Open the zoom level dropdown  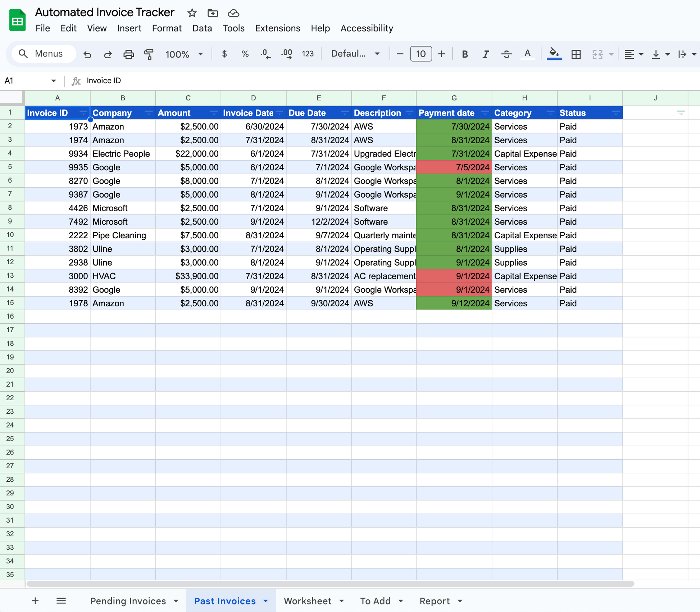pos(184,54)
